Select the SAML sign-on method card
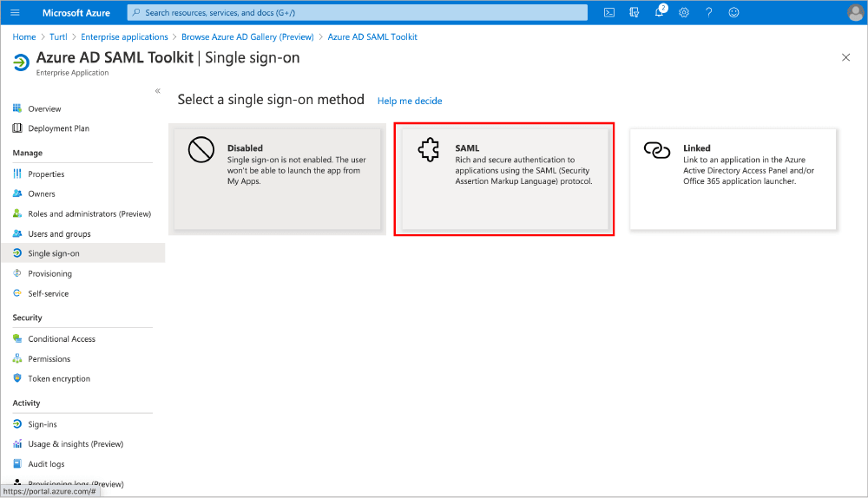The height and width of the screenshot is (498, 868). pyautogui.click(x=504, y=180)
